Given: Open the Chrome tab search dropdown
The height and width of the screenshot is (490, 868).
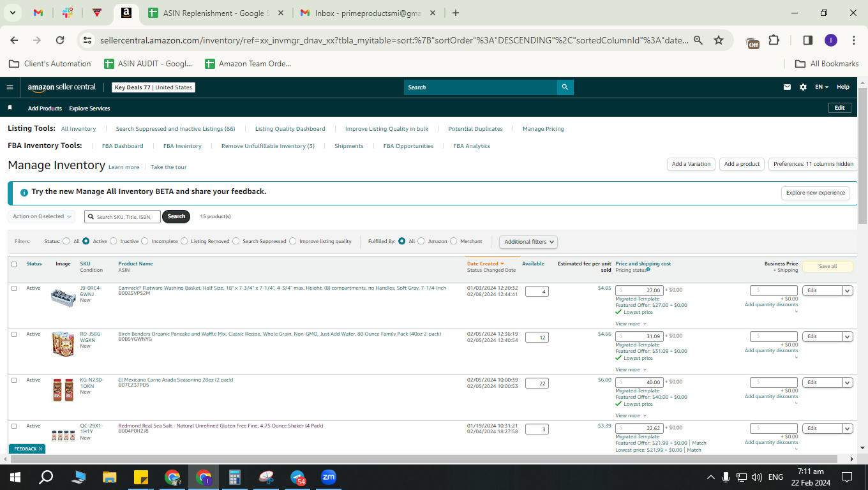Looking at the screenshot, I should click(13, 13).
